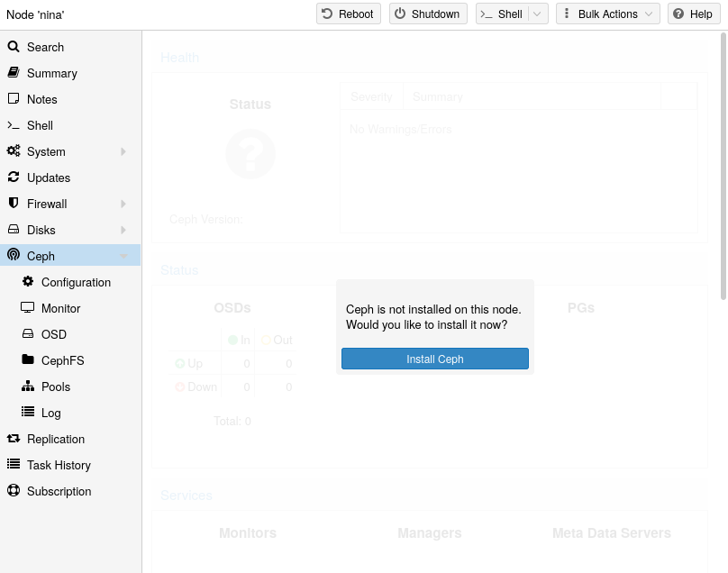Open the Shell dropdown arrow in toolbar
728x573 pixels.
point(538,14)
